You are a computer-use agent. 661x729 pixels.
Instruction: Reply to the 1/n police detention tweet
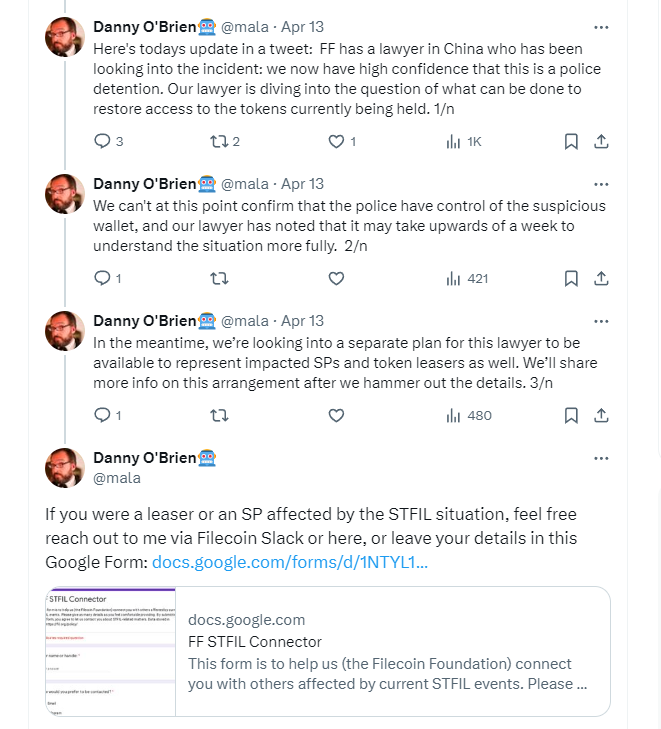pyautogui.click(x=108, y=141)
